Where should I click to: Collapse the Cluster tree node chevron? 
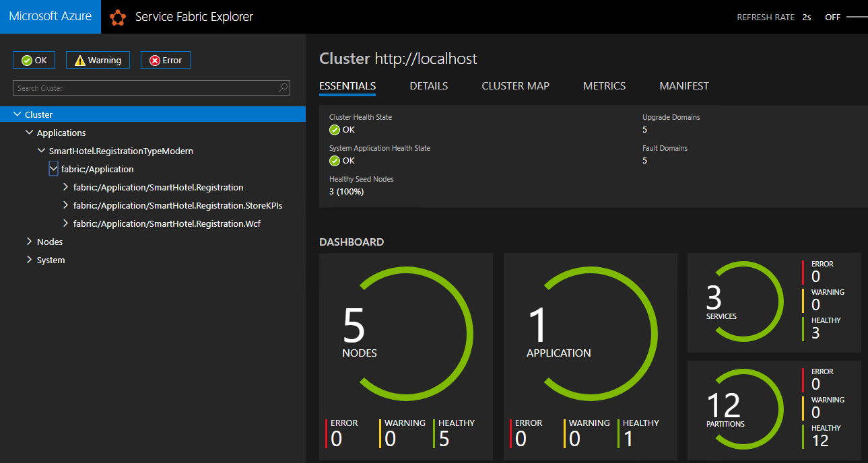tap(17, 114)
